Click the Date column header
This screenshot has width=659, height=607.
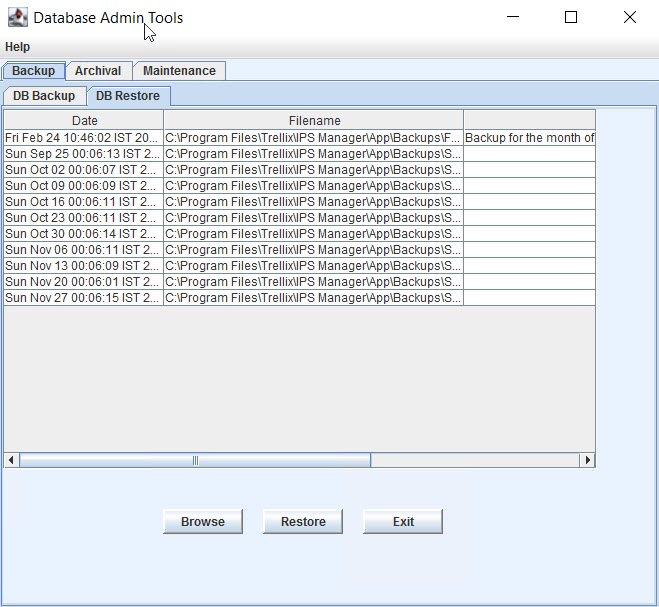[84, 121]
